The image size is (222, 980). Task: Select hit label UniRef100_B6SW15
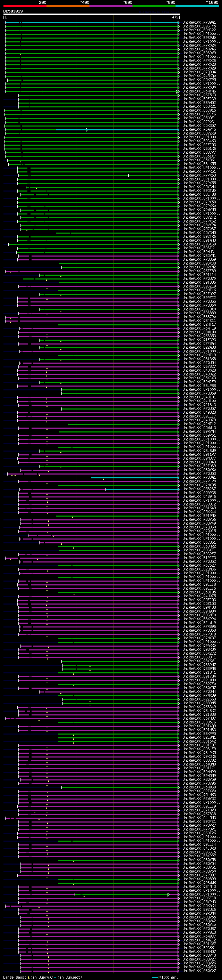(x=199, y=111)
